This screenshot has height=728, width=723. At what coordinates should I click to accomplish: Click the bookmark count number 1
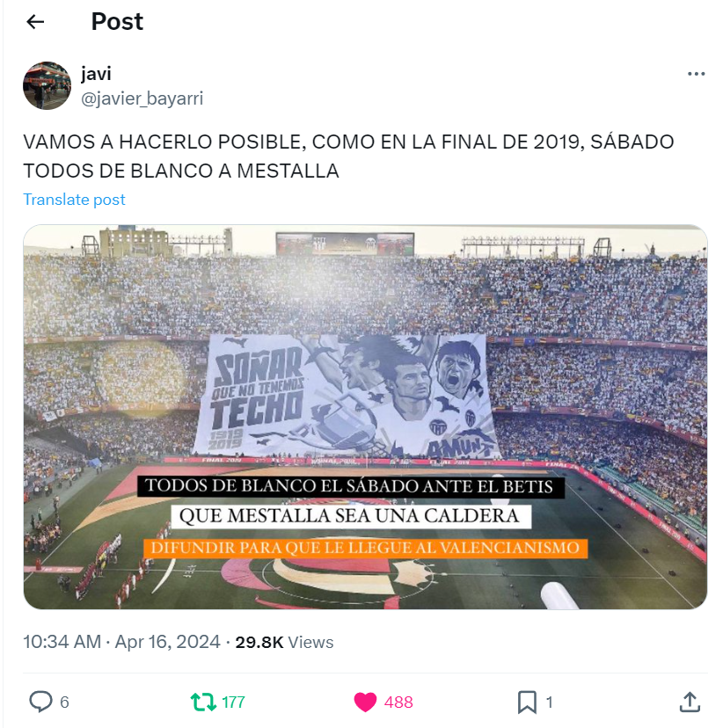[549, 702]
